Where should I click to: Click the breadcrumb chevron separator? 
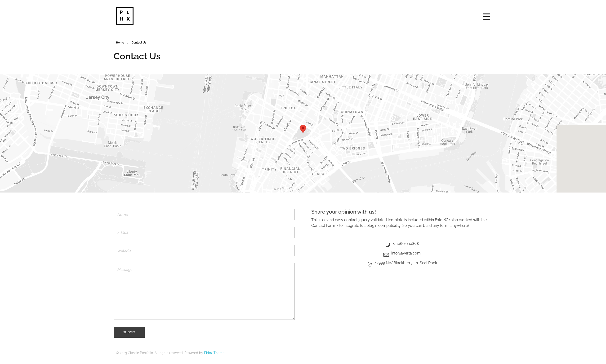tap(128, 43)
